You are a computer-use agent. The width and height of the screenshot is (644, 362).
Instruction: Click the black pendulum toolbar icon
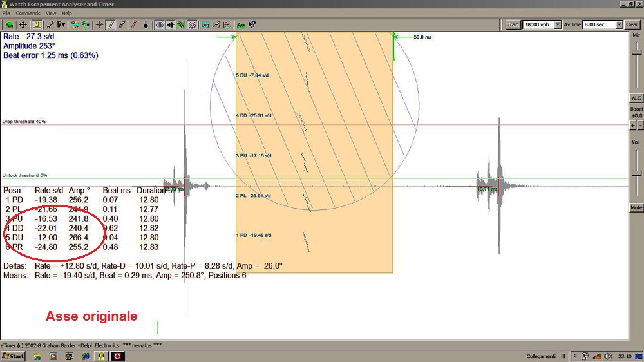tap(146, 24)
